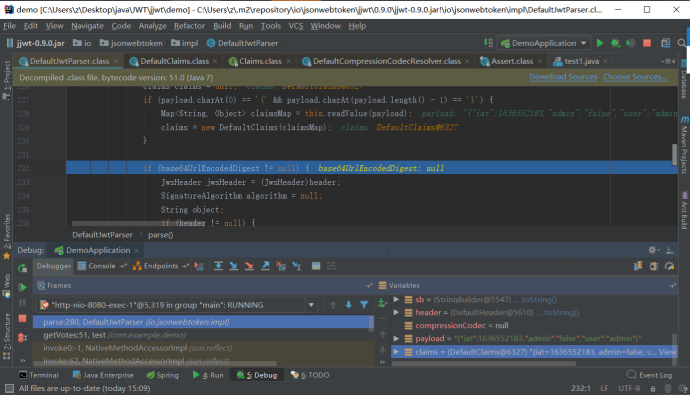Open the thread selector dropdown for http-nio-8080-exec-1
Image resolution: width=690 pixels, height=395 pixels.
(x=311, y=305)
